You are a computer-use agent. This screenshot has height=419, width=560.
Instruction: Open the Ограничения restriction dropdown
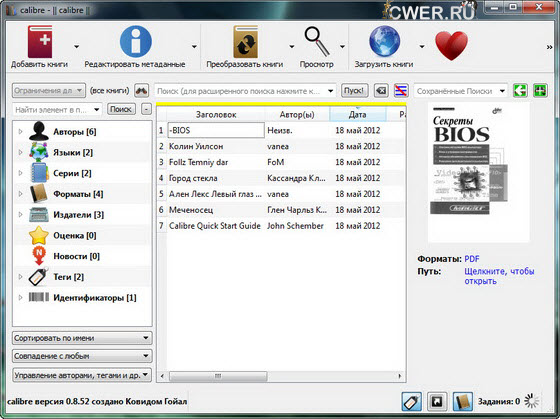click(x=49, y=91)
